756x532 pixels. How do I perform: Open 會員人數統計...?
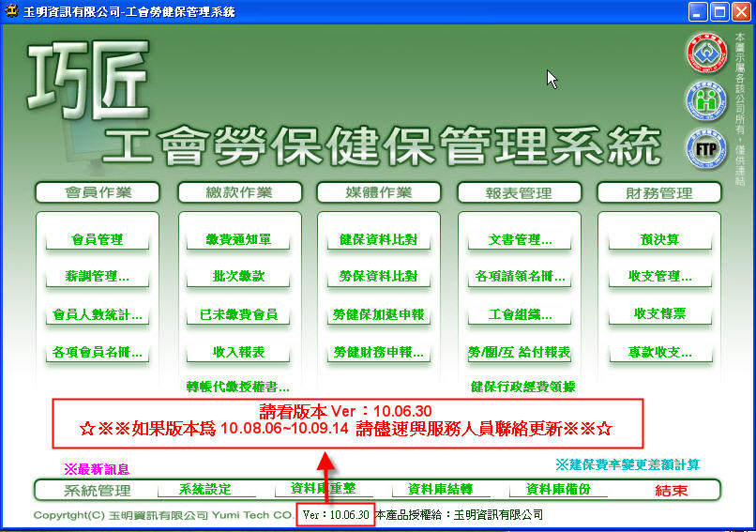98,315
